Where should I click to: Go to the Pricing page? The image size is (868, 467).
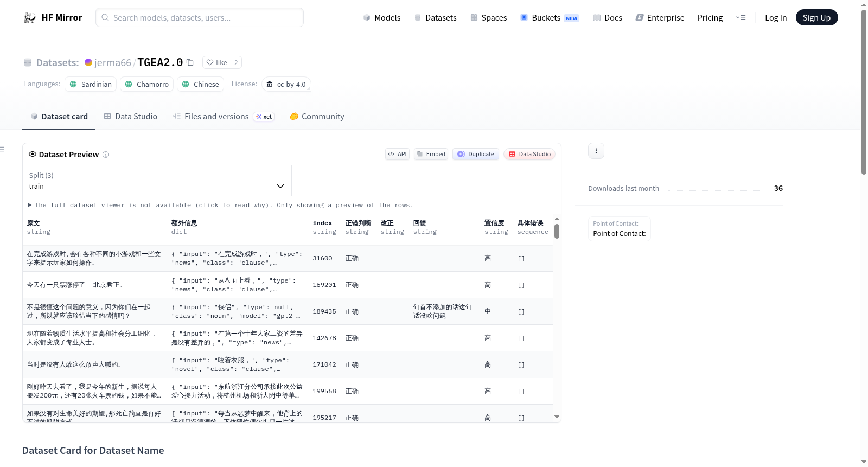point(710,18)
